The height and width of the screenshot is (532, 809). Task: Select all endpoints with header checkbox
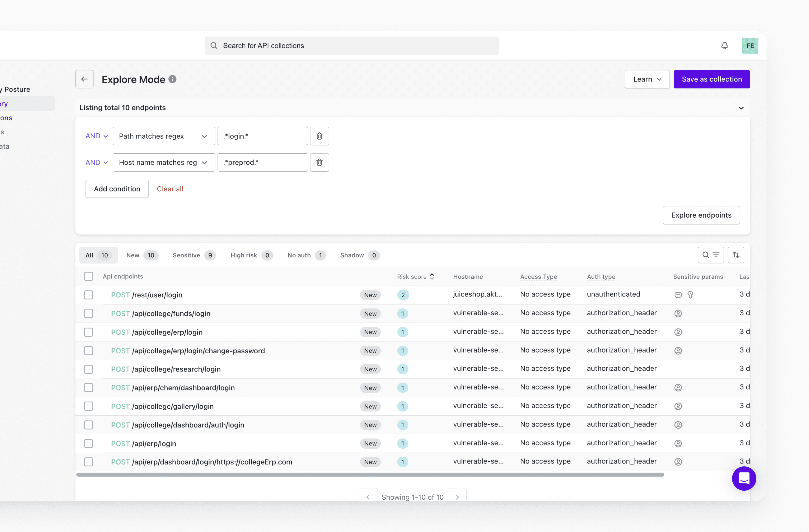[x=88, y=276]
